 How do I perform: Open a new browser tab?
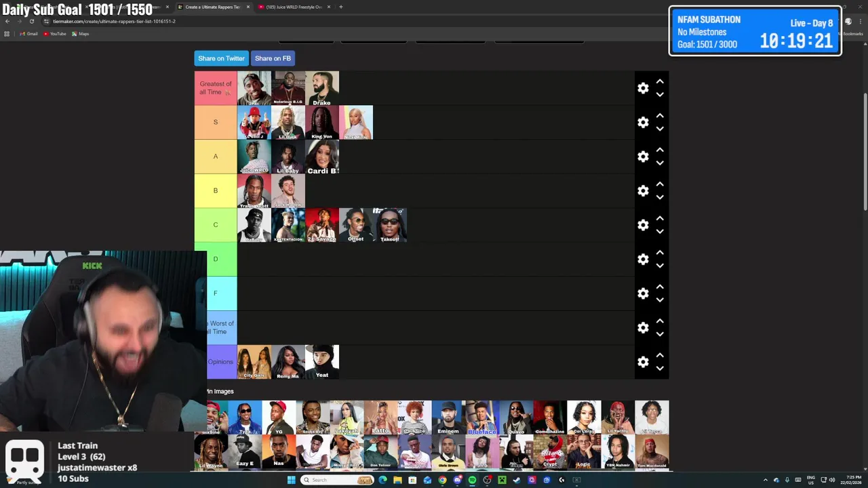pyautogui.click(x=340, y=7)
